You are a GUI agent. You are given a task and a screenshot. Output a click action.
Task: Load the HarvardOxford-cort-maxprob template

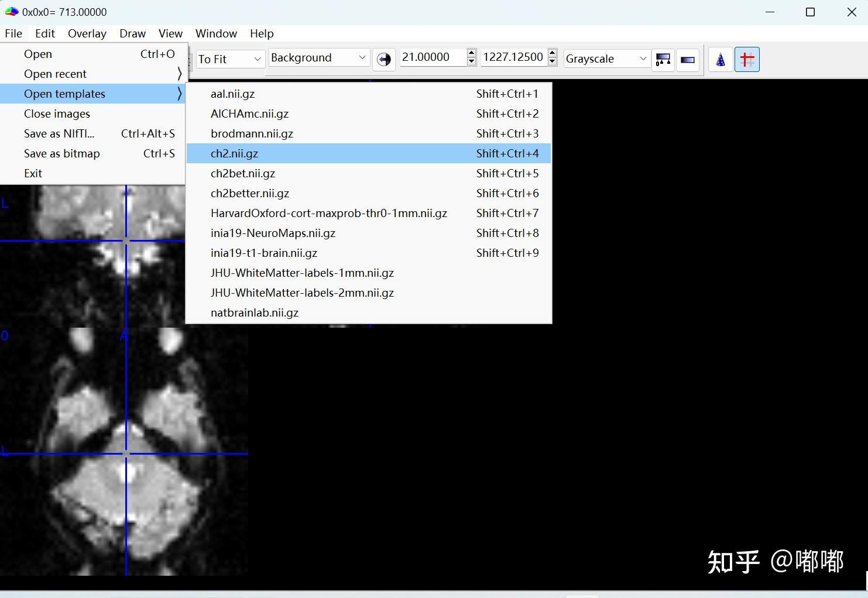tap(369, 213)
